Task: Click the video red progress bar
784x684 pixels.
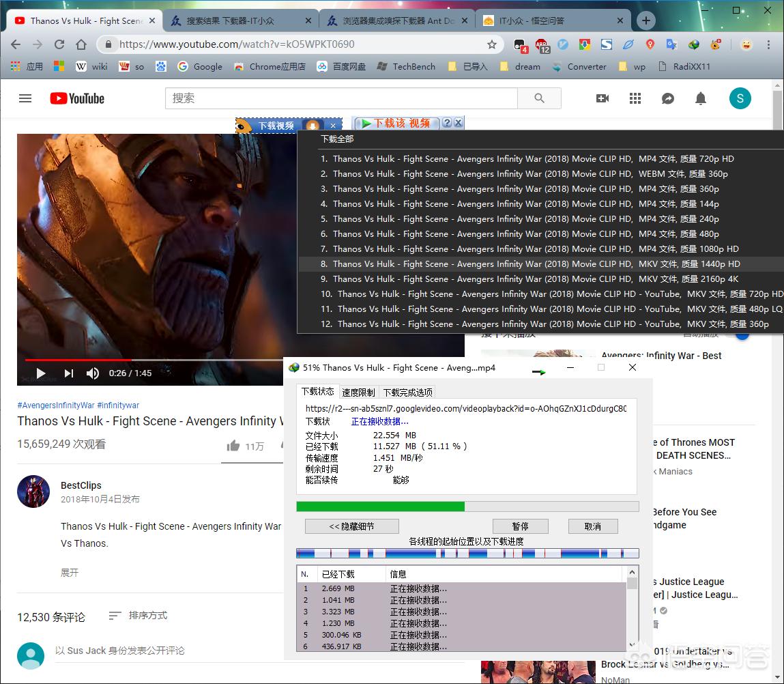Action: tap(78, 360)
